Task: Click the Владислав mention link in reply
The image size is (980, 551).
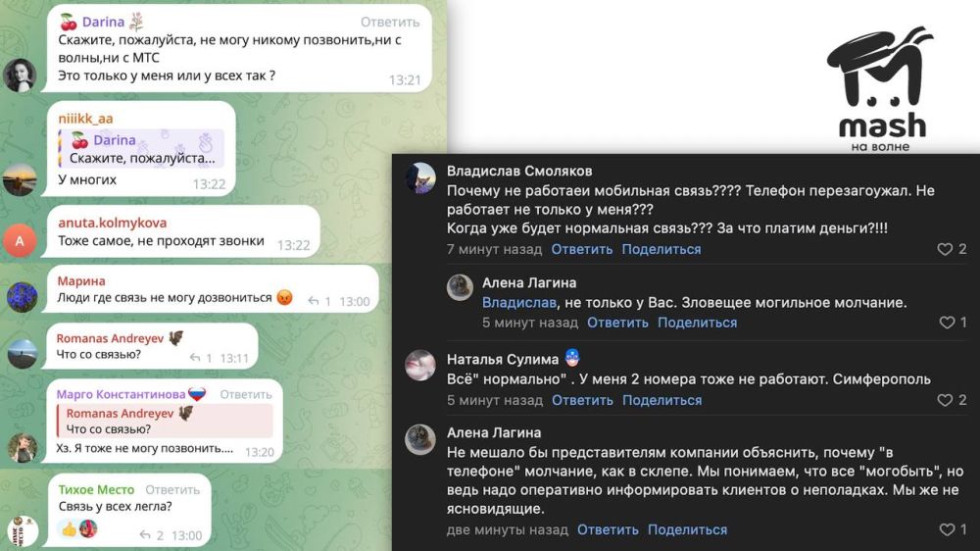Action: pos(518,303)
